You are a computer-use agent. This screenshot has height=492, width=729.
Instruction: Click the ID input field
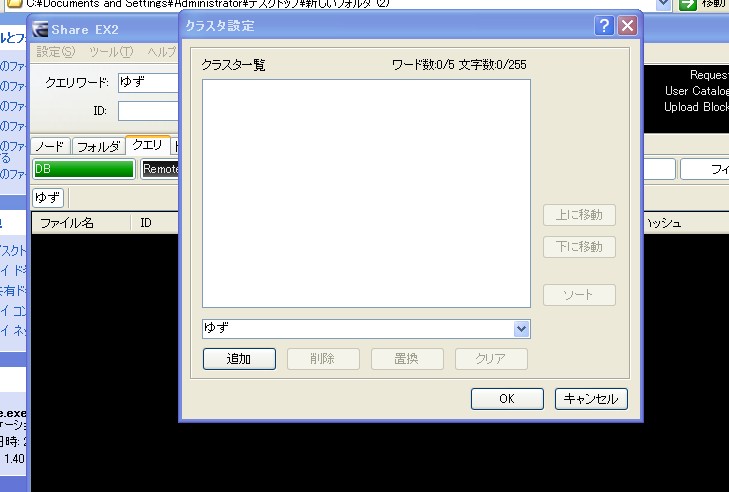click(x=148, y=111)
